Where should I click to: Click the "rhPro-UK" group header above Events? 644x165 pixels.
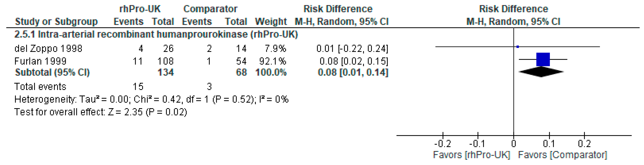click(140, 9)
